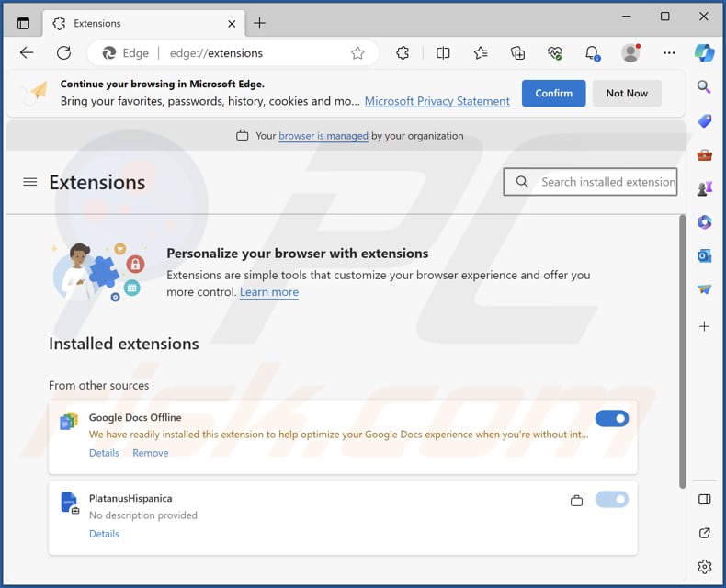Click 'No description provided' text
This screenshot has width=726, height=588.
[143, 515]
